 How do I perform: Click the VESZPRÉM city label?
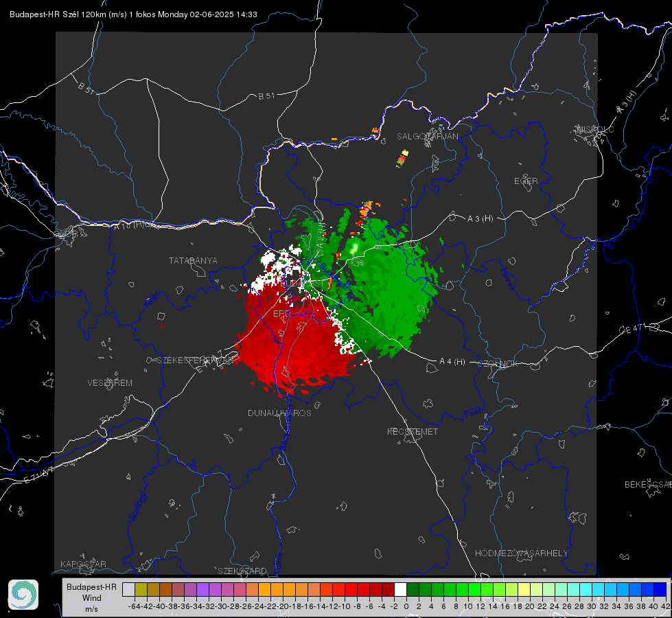(x=110, y=383)
